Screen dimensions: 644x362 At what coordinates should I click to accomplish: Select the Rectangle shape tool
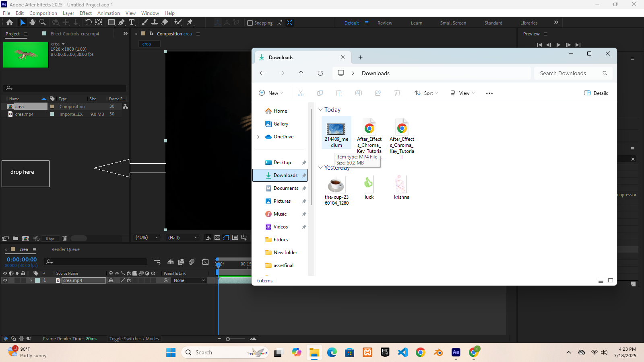(111, 23)
